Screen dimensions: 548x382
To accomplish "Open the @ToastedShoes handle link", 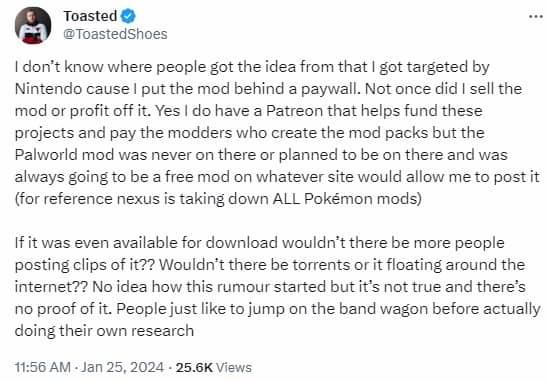I will (x=115, y=34).
